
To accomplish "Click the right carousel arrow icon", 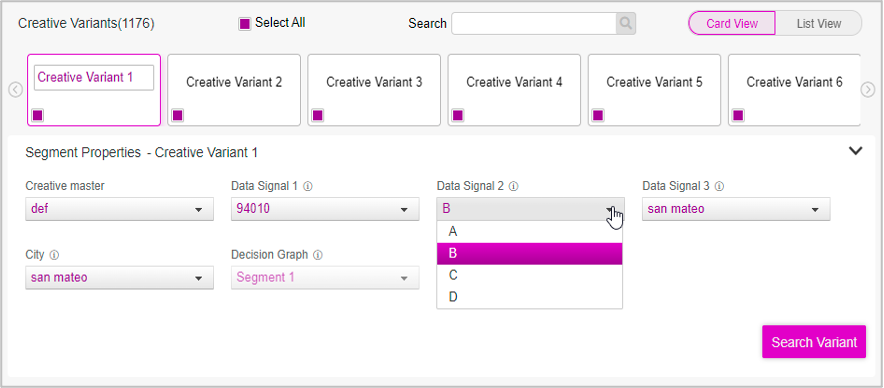I will pos(868,90).
